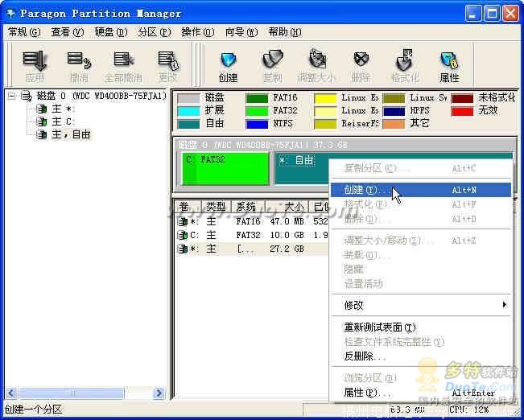Select the 主 C: tree item
This screenshot has height=420, width=524.
[x=64, y=121]
